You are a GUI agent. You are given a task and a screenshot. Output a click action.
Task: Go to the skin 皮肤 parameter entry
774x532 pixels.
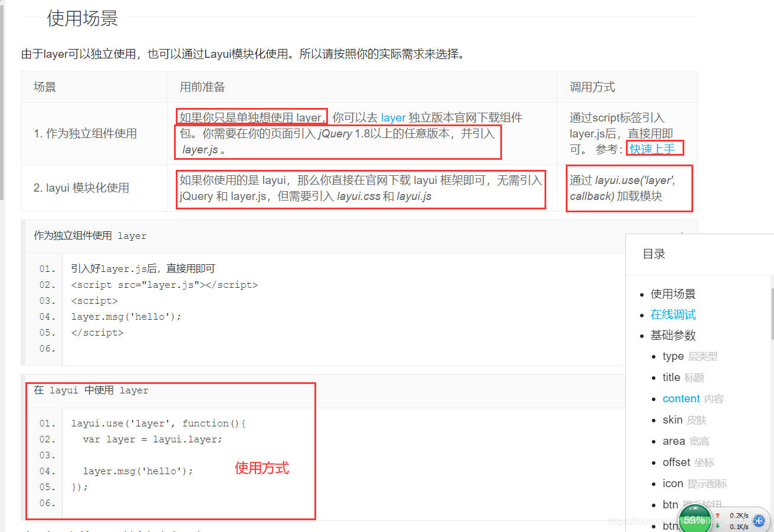684,420
